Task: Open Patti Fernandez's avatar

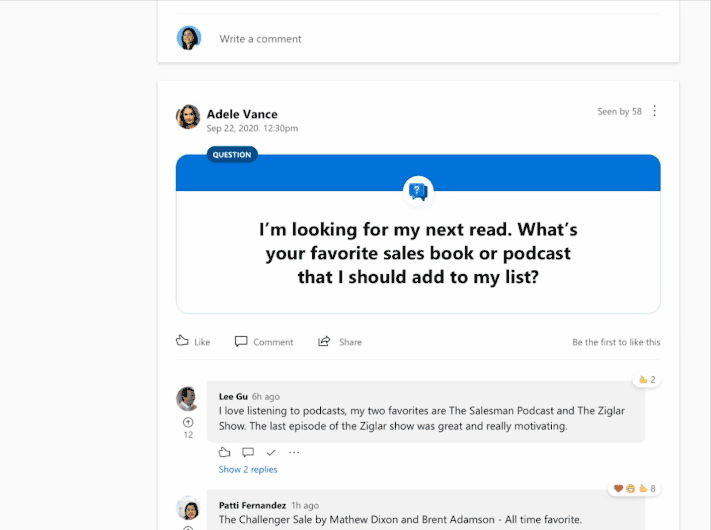Action: [188, 507]
